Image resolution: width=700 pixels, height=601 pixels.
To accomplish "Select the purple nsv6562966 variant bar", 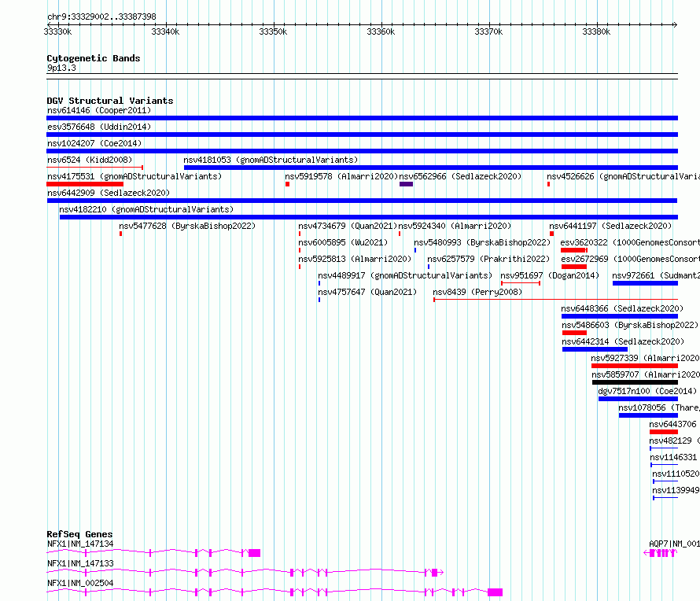I will 406,184.
